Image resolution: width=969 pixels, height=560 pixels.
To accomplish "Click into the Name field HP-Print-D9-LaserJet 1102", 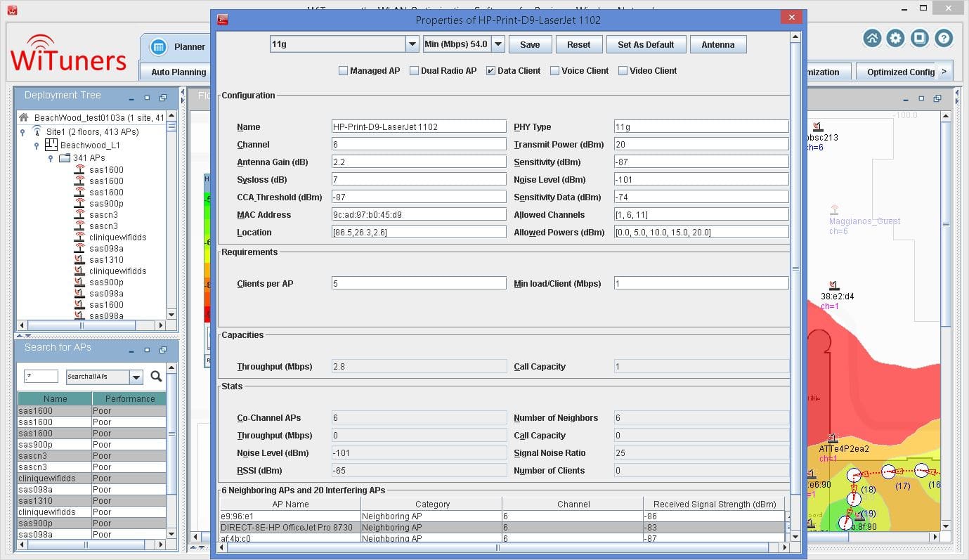I will point(419,126).
